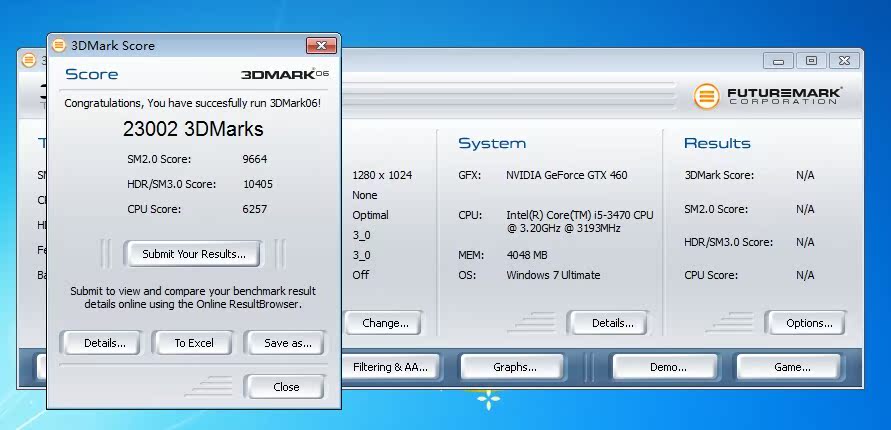Open the Change settings button
Screen dimensions: 891x430
coord(385,323)
